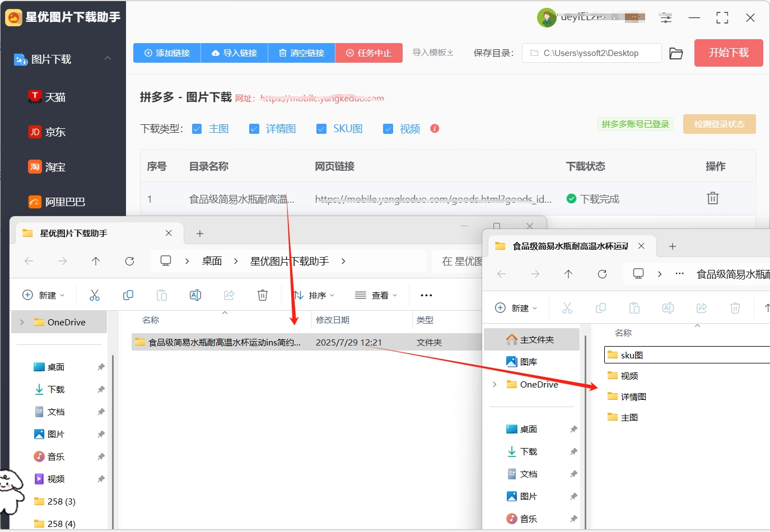Viewport: 770px width, 532px height.
Task: Open the 新建 dropdown in the right explorer
Action: point(516,308)
